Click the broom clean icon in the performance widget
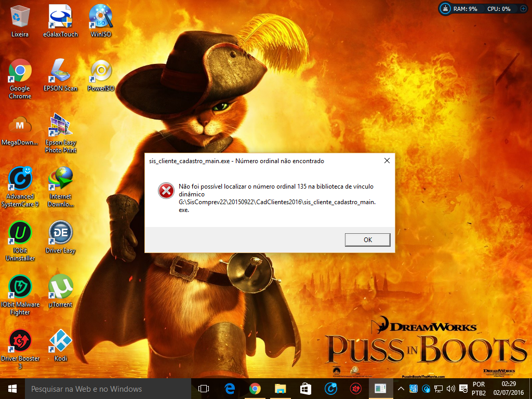The image size is (532, 399). pyautogui.click(x=445, y=9)
